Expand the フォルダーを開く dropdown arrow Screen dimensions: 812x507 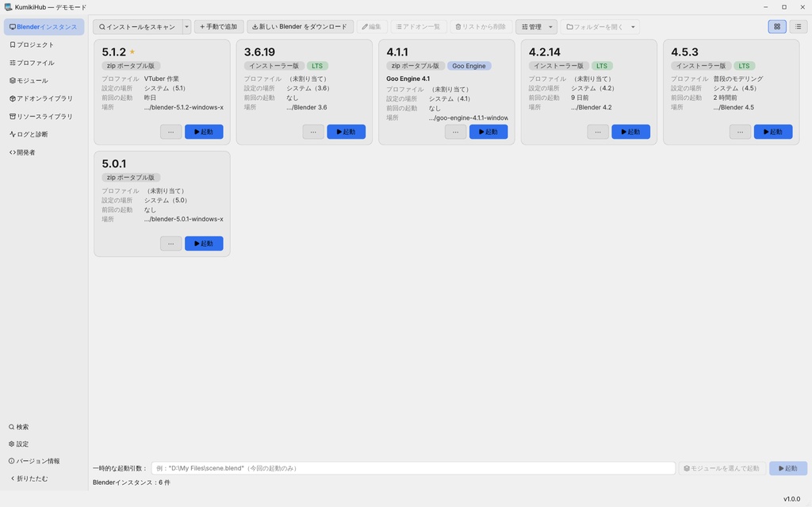pos(633,27)
